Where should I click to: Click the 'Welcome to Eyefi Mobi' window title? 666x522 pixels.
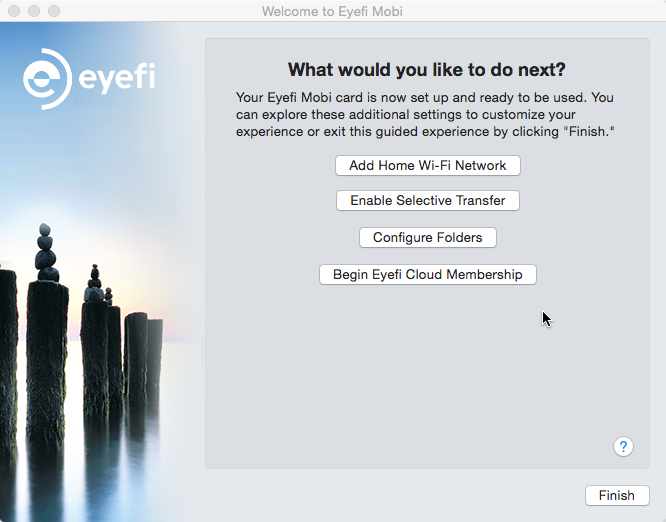[332, 11]
